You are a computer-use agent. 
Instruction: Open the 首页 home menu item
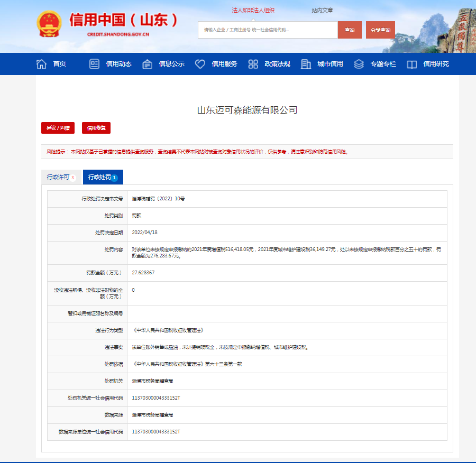[x=59, y=64]
